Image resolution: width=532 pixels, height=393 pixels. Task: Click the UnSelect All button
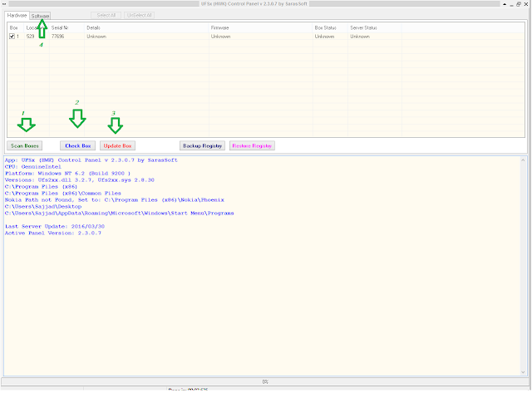[x=139, y=15]
